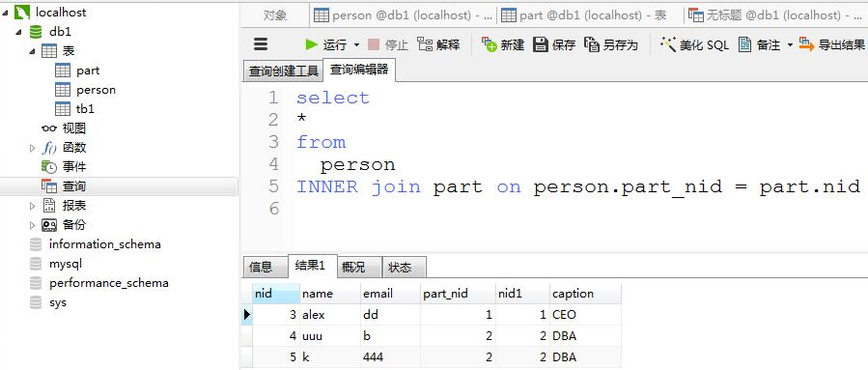
Task: Open the person @db1 table tab
Action: click(403, 15)
